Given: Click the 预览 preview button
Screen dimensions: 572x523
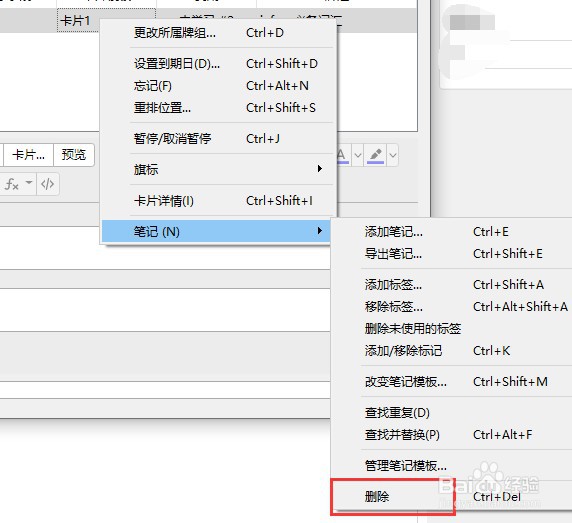Looking at the screenshot, I should 74,155.
